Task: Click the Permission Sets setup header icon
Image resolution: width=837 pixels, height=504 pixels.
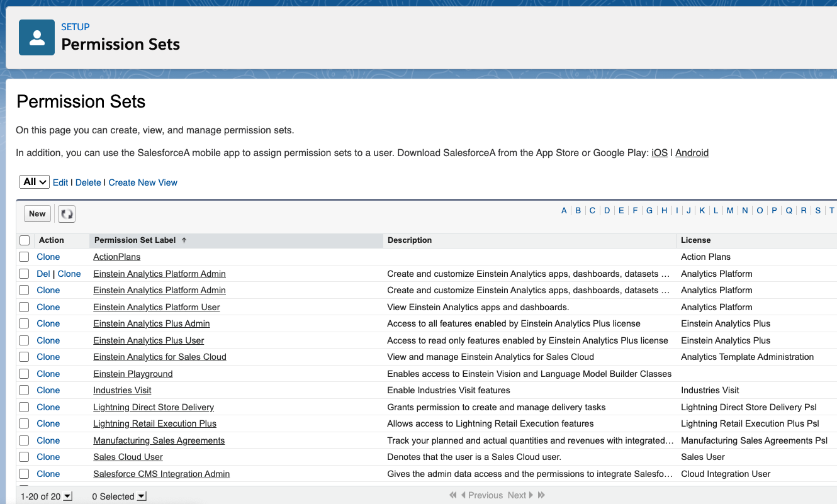Action: pos(37,37)
